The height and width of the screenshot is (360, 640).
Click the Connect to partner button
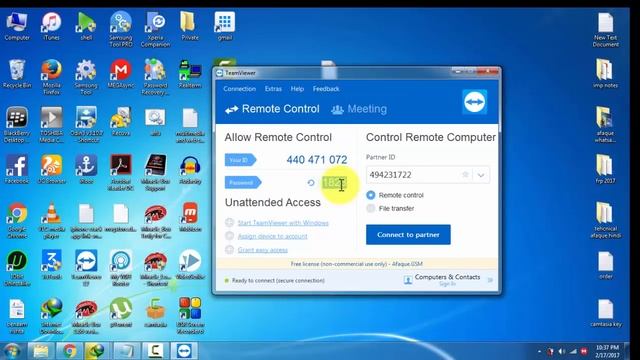click(408, 235)
